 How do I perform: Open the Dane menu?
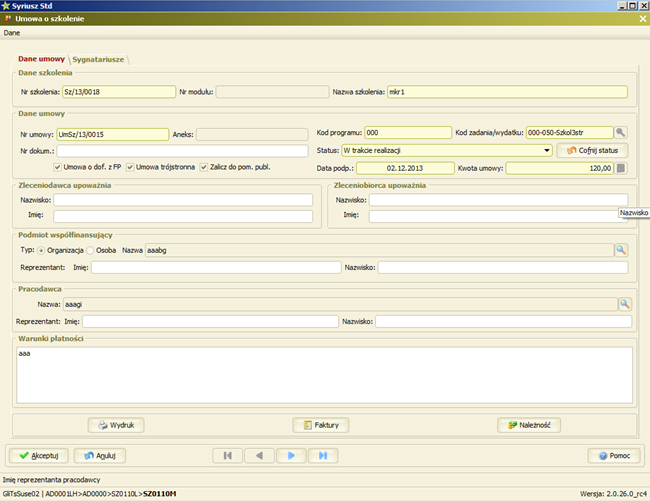(x=12, y=33)
